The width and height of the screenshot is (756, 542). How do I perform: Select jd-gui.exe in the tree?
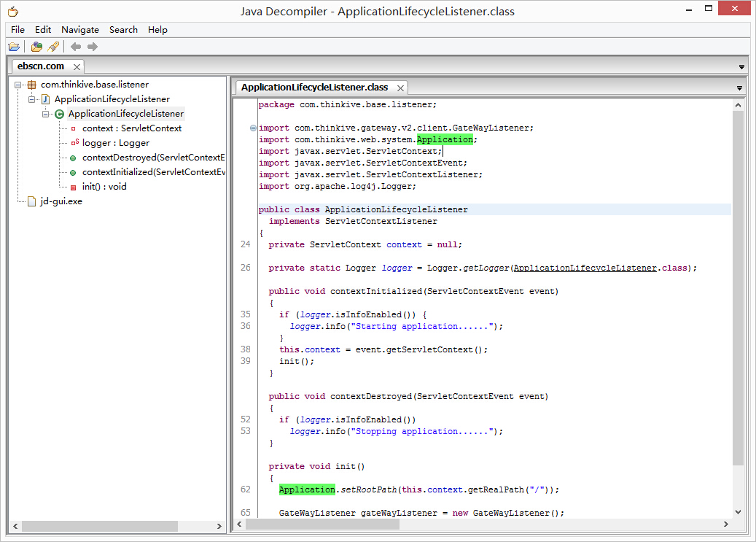point(61,201)
